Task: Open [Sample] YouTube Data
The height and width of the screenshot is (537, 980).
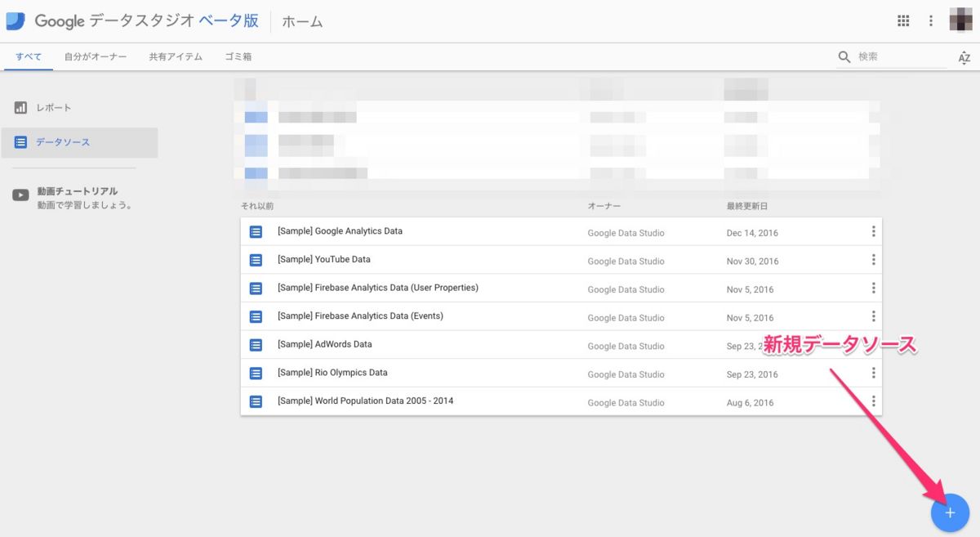Action: pyautogui.click(x=324, y=259)
